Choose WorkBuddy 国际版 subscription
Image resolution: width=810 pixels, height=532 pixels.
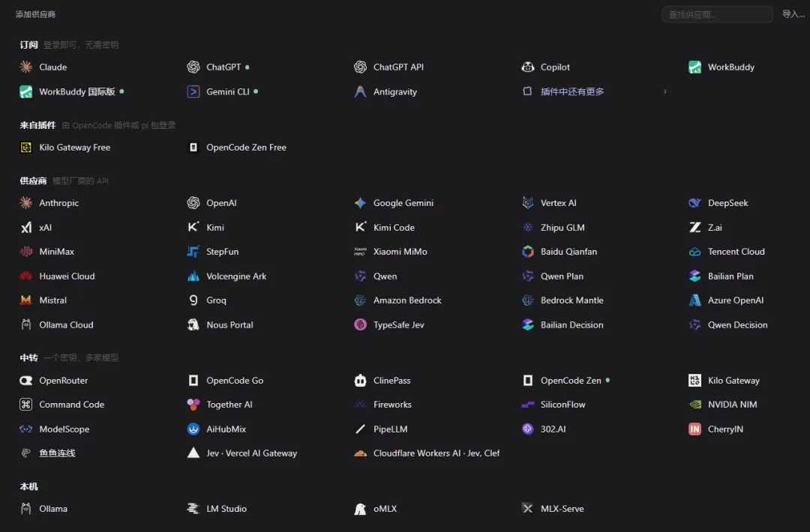click(72, 92)
